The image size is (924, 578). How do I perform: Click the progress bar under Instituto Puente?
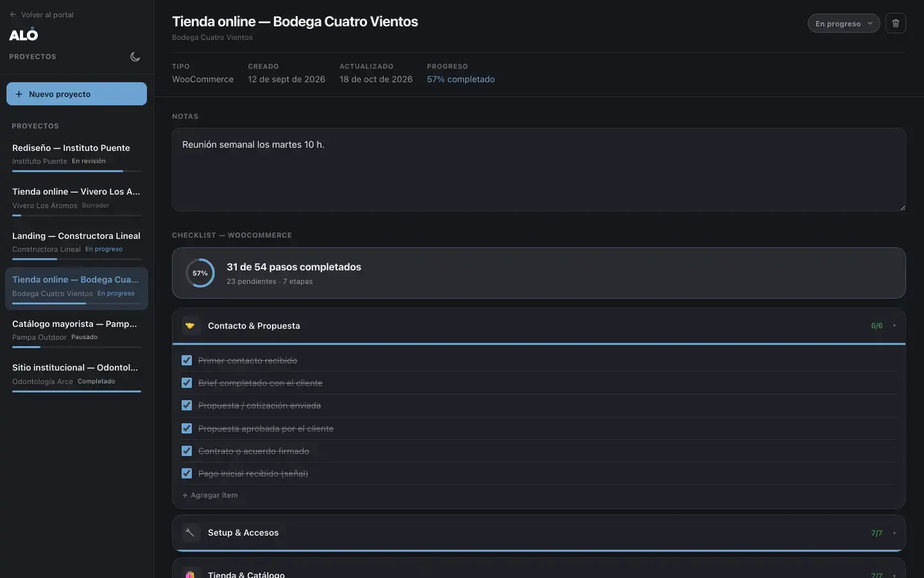[76, 171]
